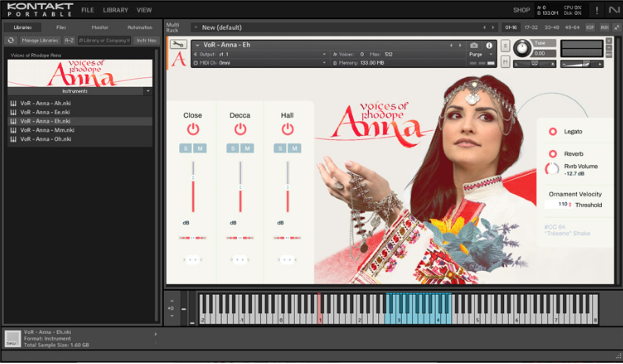Image resolution: width=623 pixels, height=364 pixels.
Task: Open the instrument info icon
Action: 489,45
